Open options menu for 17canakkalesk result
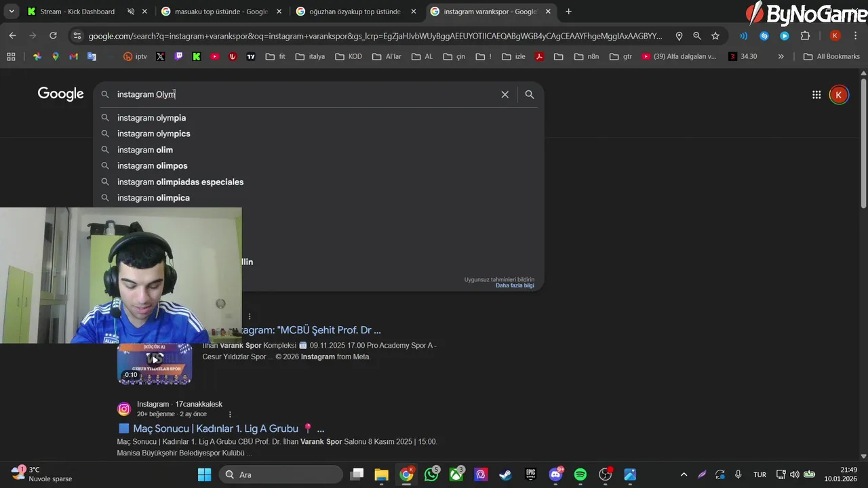 pyautogui.click(x=230, y=414)
